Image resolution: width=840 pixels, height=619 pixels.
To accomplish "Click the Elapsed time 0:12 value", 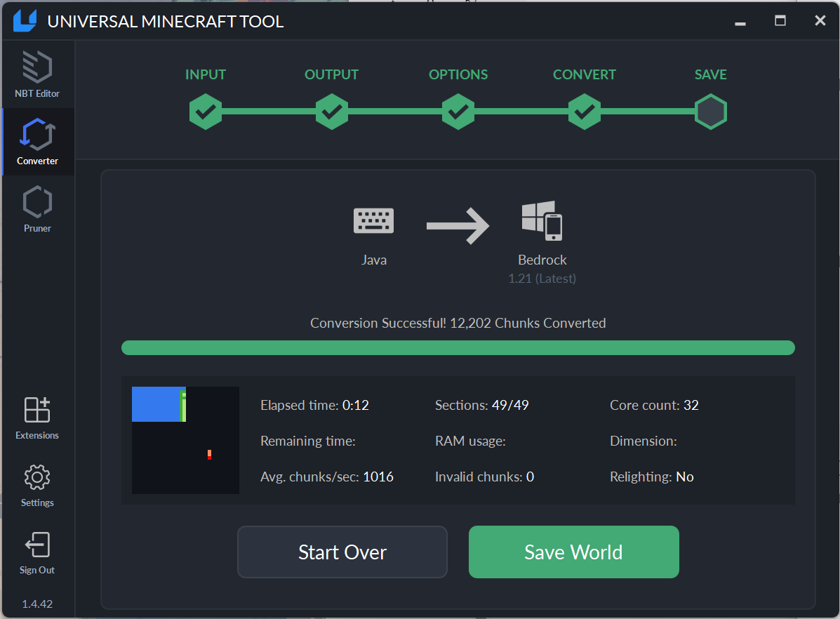I will click(x=356, y=405).
